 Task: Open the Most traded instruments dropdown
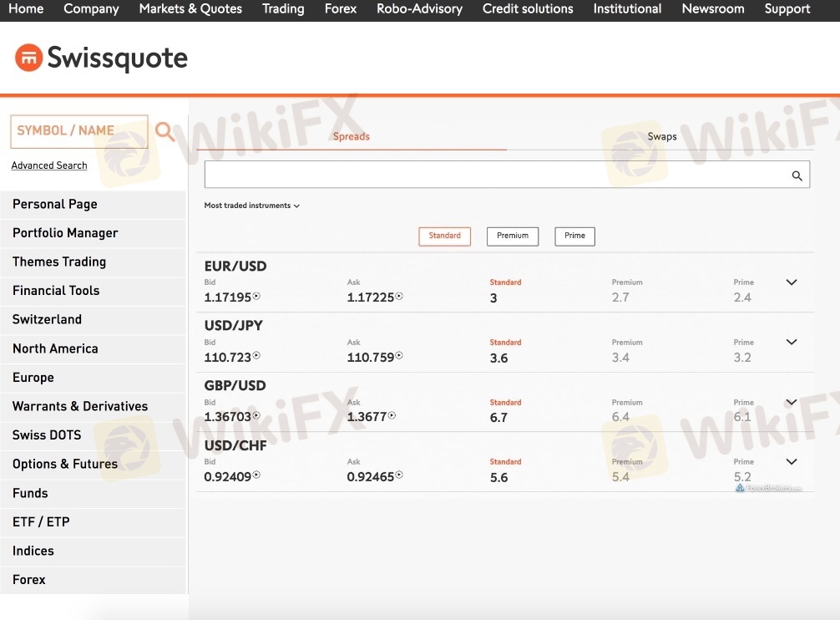pos(251,206)
